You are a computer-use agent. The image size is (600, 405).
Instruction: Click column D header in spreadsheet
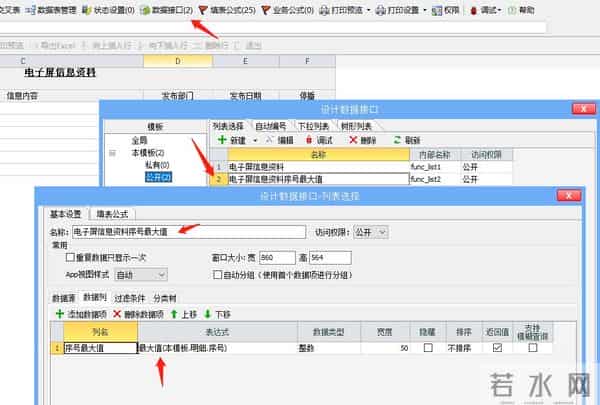point(178,61)
